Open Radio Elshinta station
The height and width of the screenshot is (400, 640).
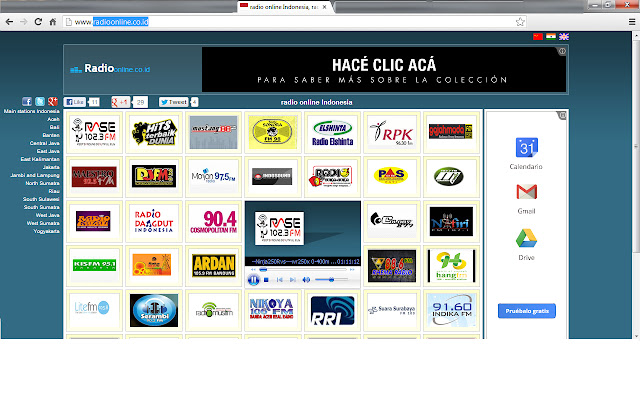[x=332, y=132]
